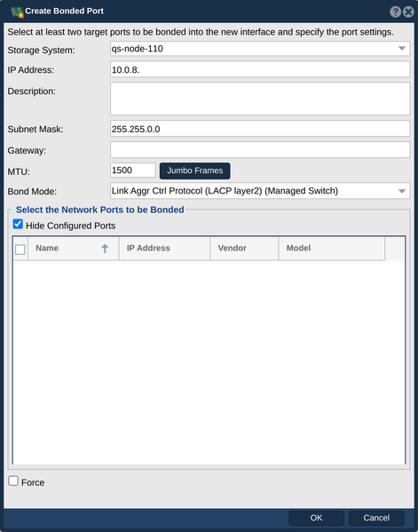Sort by IP Address column header

point(164,249)
